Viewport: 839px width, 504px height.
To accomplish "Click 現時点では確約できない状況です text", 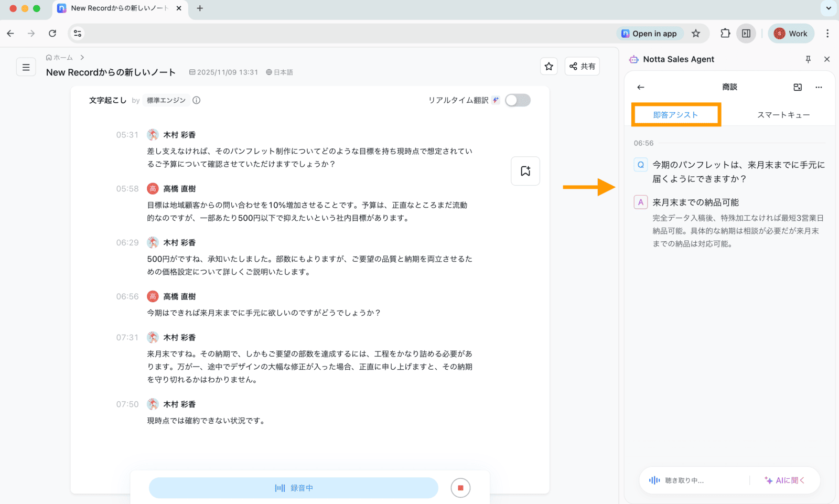I will click(x=207, y=421).
